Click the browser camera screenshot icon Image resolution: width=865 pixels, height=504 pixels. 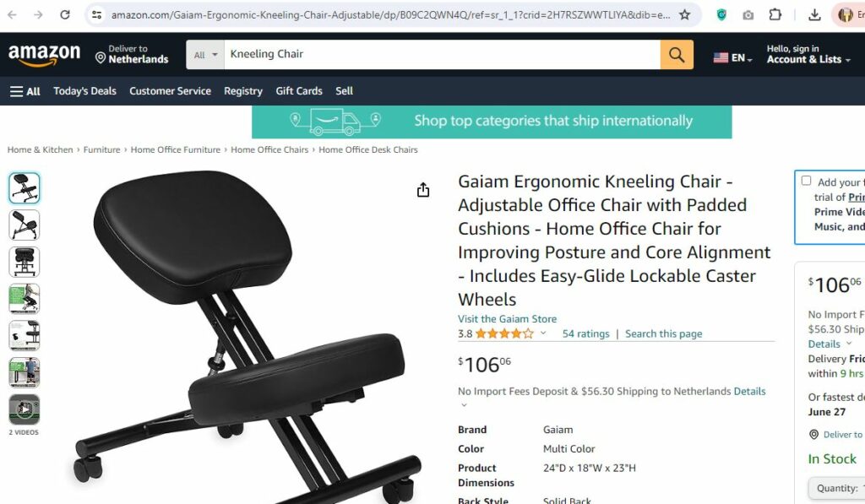point(748,15)
